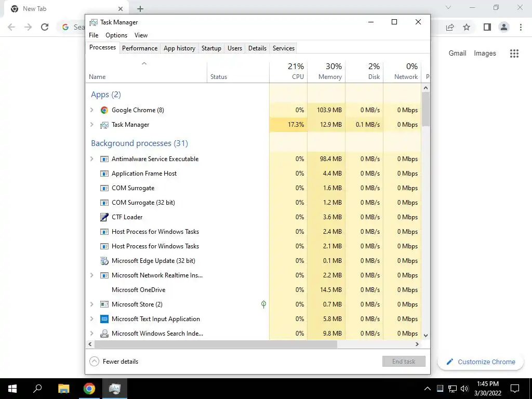Open the View menu

point(141,35)
